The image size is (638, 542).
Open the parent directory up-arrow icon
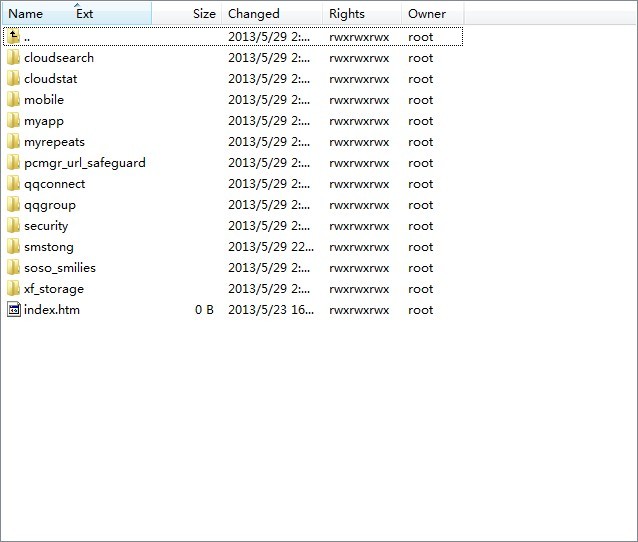click(13, 37)
